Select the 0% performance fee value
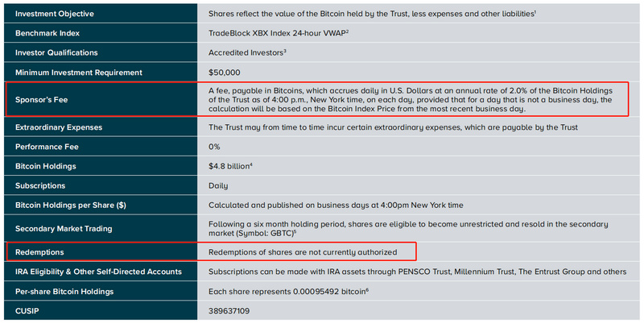The height and width of the screenshot is (324, 644). [214, 147]
